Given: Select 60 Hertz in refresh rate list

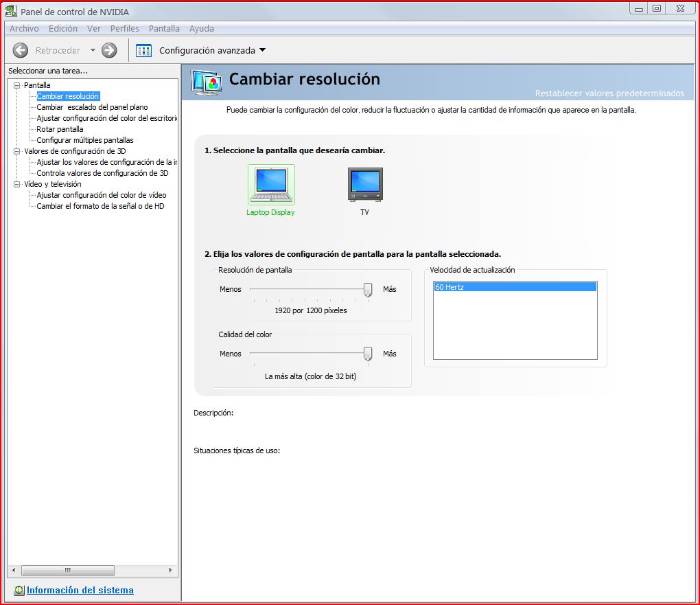Looking at the screenshot, I should (515, 287).
